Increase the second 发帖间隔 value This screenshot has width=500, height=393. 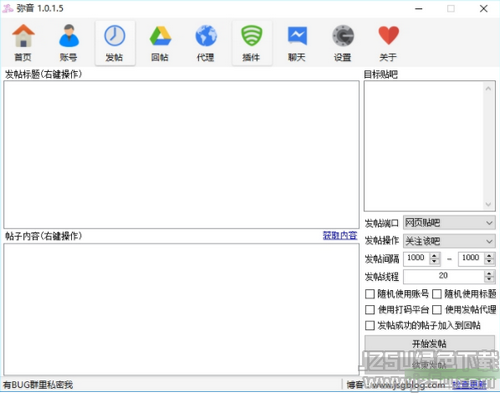489,256
